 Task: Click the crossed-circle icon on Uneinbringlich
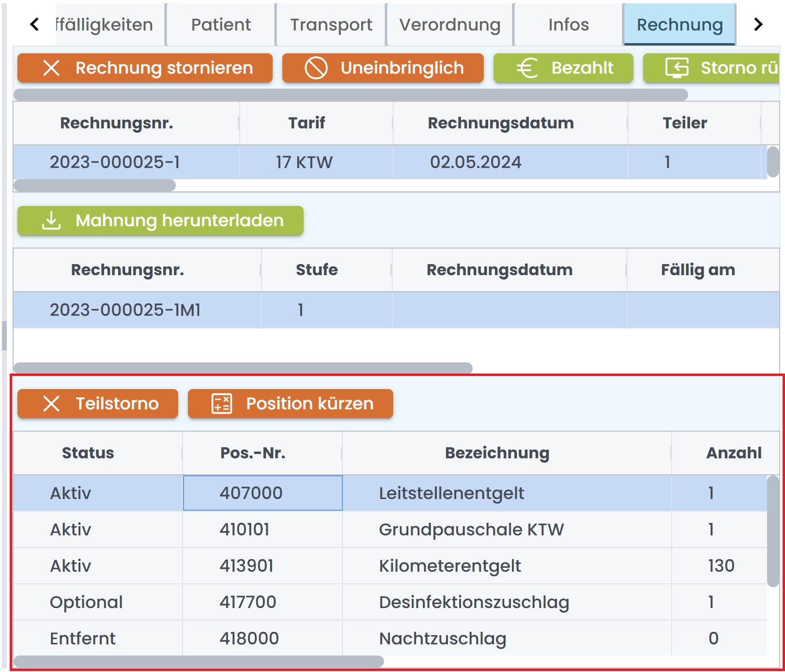(x=316, y=68)
